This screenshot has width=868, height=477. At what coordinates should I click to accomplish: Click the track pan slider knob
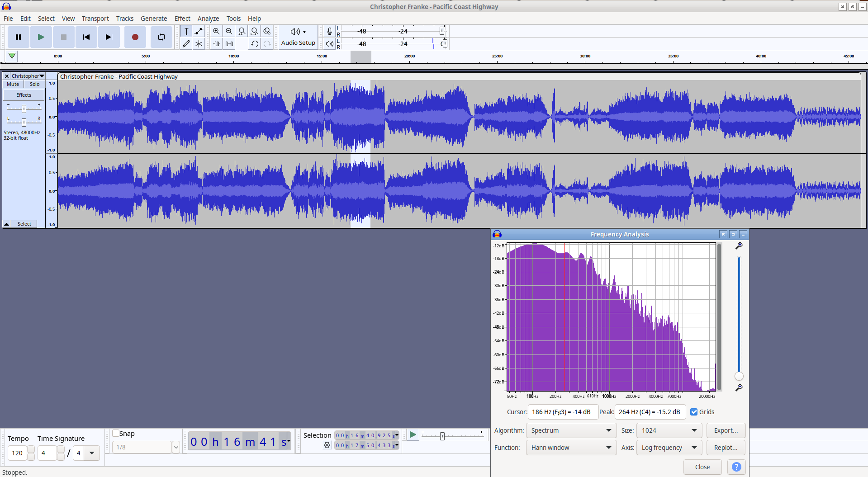click(x=24, y=122)
